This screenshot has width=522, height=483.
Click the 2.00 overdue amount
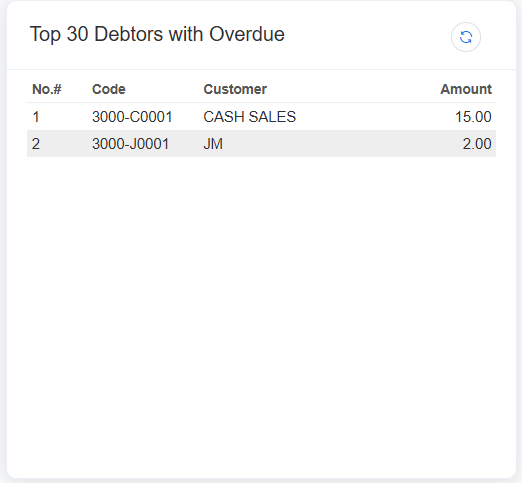tap(477, 144)
